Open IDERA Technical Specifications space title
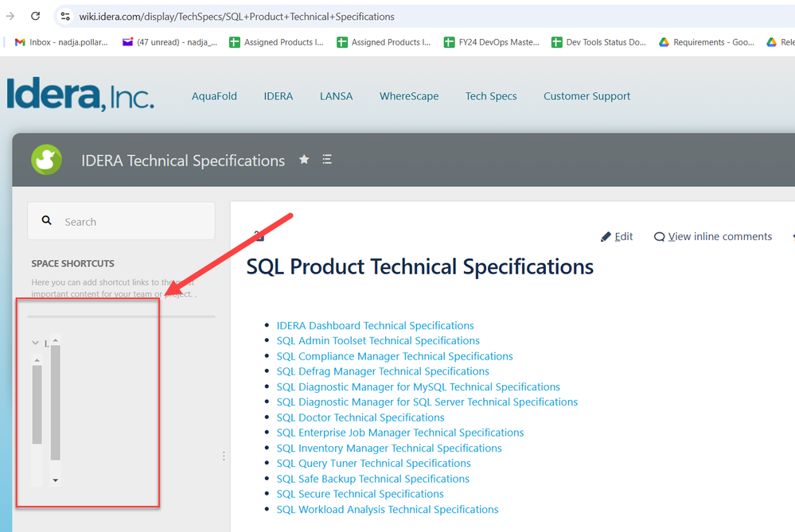This screenshot has width=795, height=532. tap(183, 161)
